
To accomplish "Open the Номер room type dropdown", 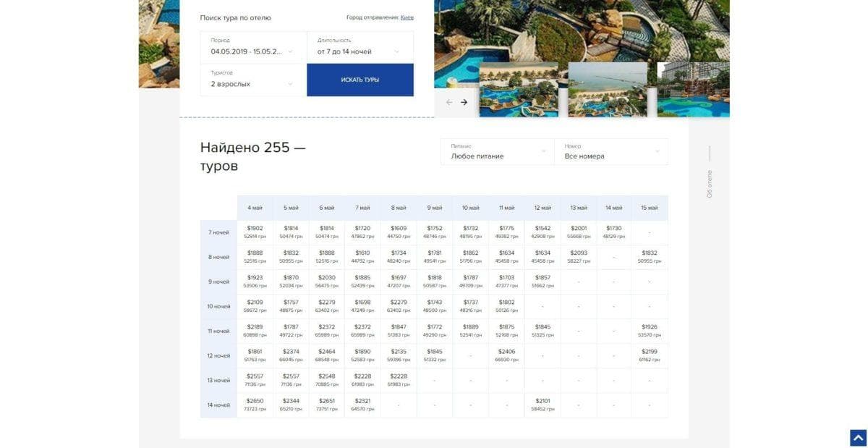I will [x=611, y=151].
